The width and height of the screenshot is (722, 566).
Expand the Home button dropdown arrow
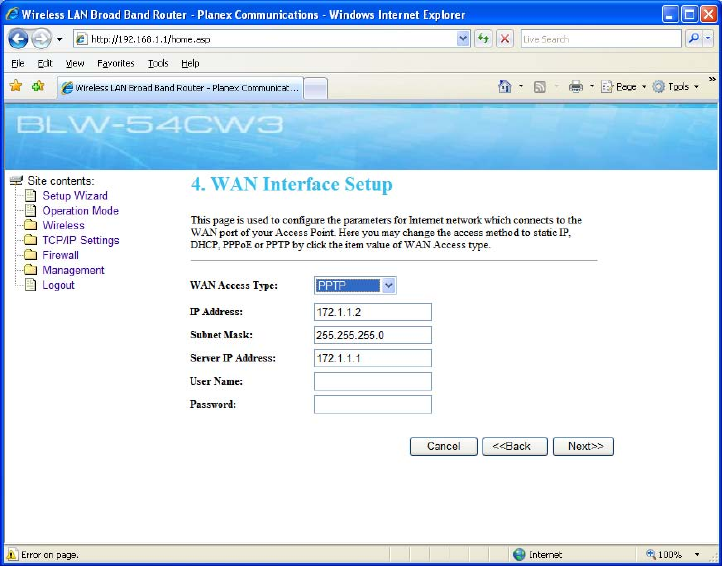pyautogui.click(x=521, y=87)
